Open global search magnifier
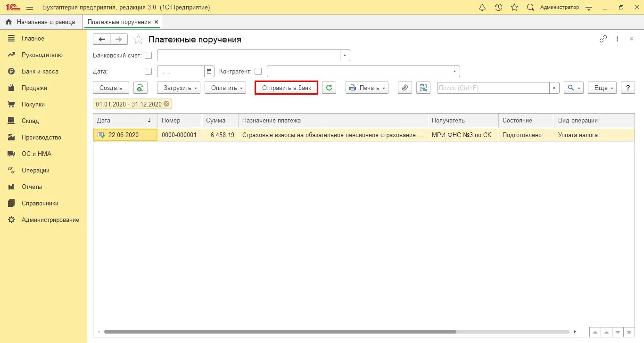The width and height of the screenshot is (644, 343). tap(530, 7)
